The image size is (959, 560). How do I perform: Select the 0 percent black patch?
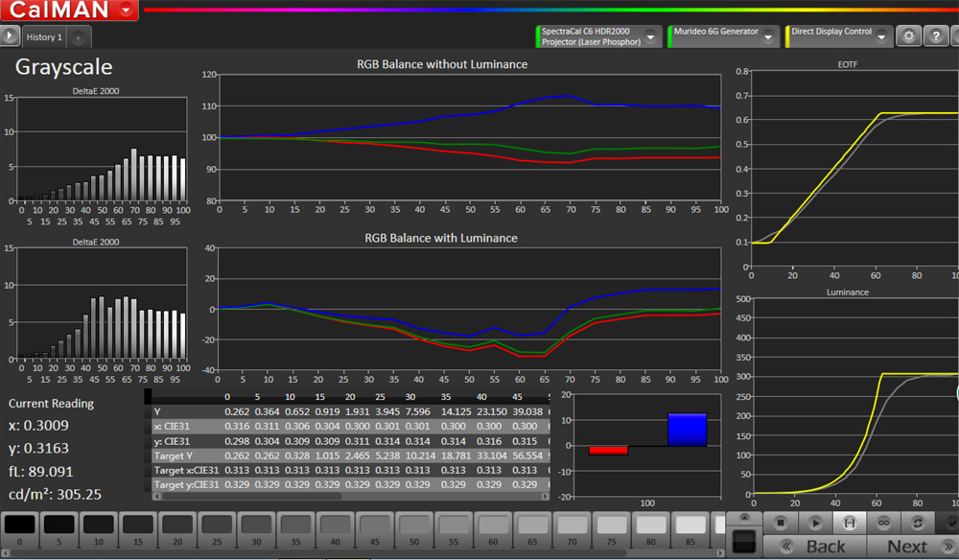[21, 526]
